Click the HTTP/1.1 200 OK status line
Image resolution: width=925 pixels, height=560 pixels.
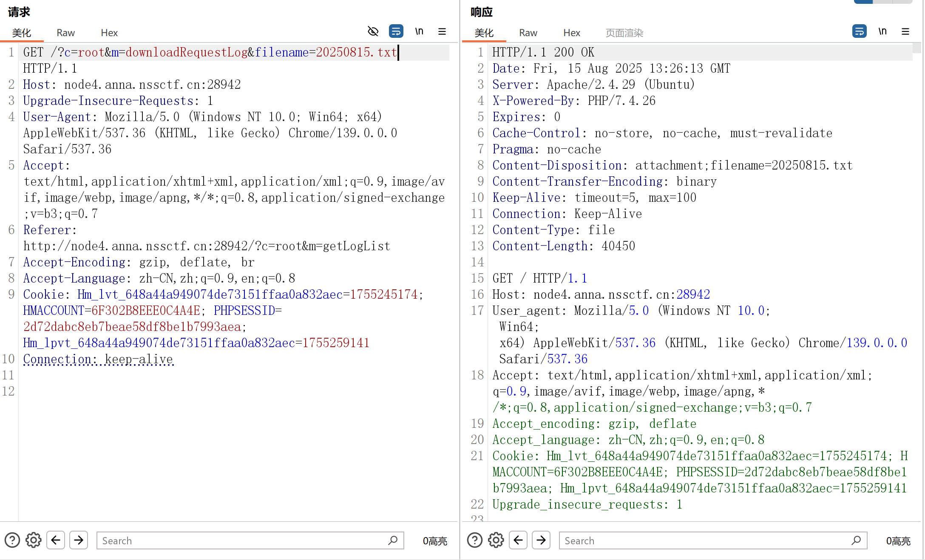543,52
